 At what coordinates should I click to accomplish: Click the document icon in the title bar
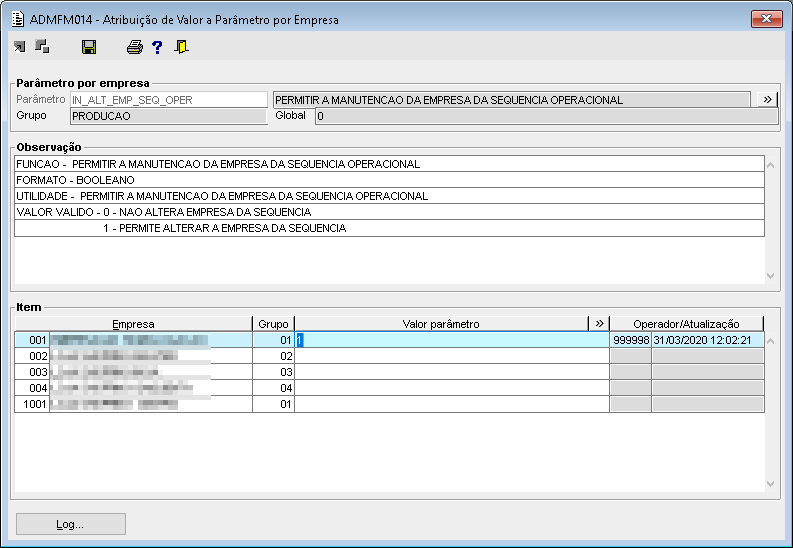(18, 19)
